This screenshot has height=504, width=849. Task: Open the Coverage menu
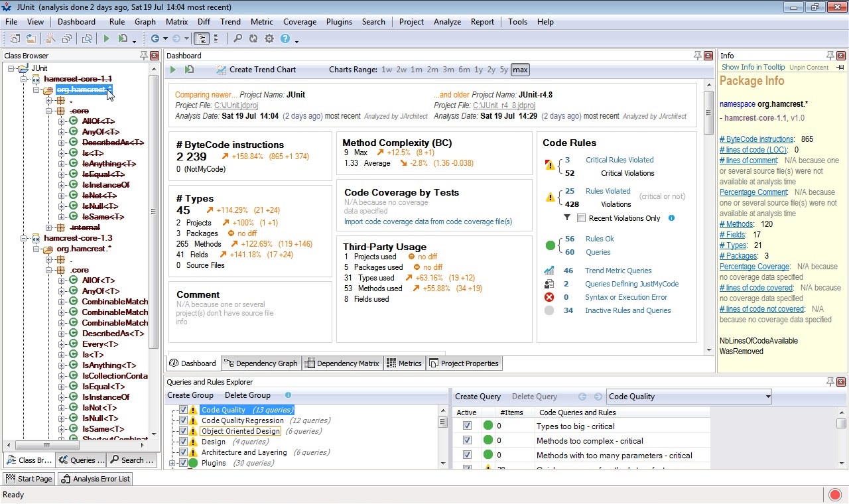pos(300,22)
